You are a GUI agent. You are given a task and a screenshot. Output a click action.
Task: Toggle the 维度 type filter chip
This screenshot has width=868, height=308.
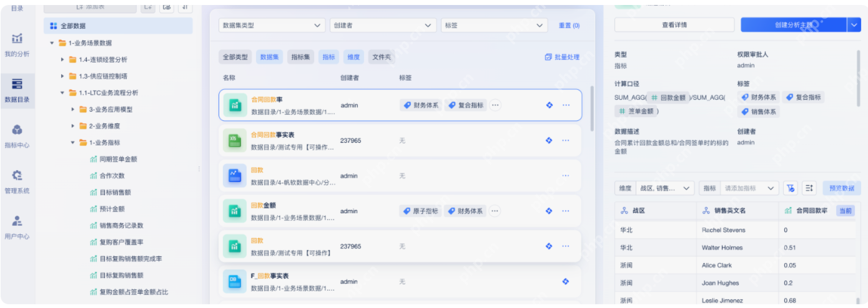[x=353, y=57]
